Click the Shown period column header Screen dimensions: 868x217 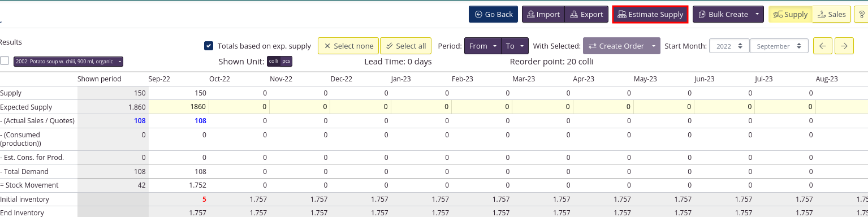[x=100, y=79]
